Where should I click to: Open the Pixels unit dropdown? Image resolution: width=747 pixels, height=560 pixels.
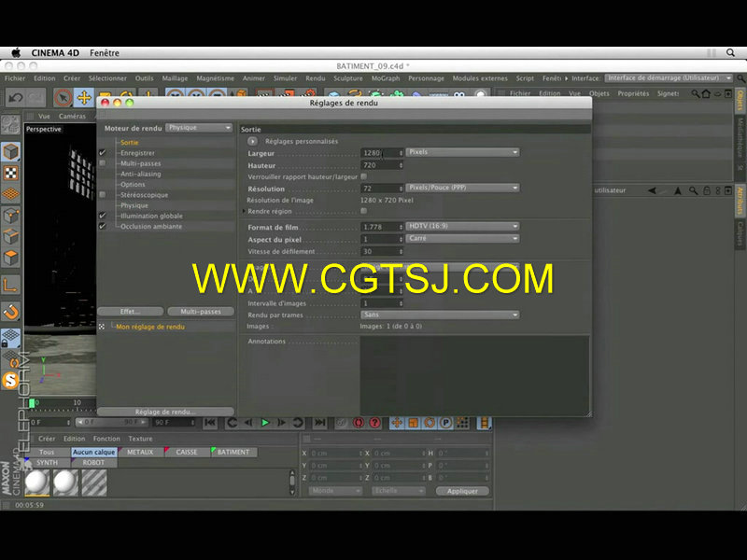click(462, 152)
